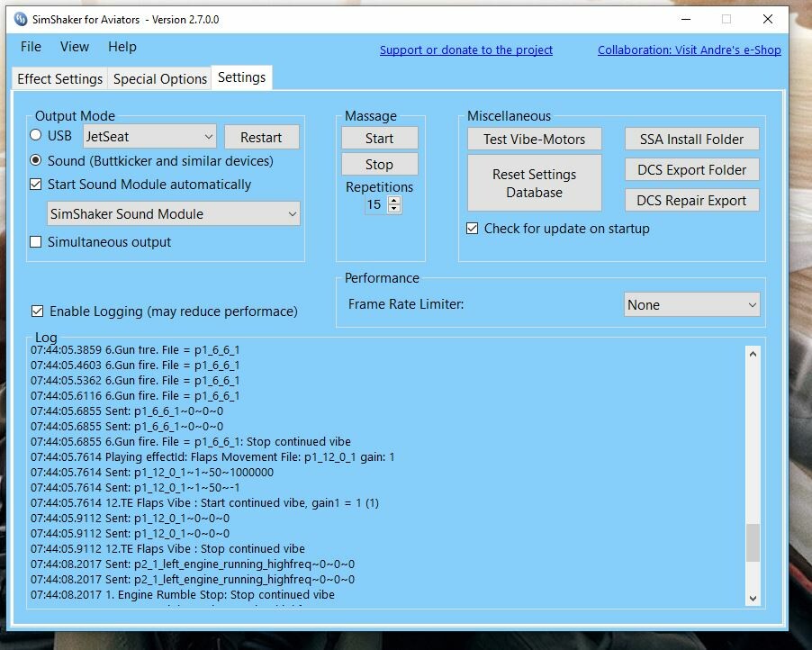Open the DCS Export Folder
The image size is (812, 650).
coord(692,169)
